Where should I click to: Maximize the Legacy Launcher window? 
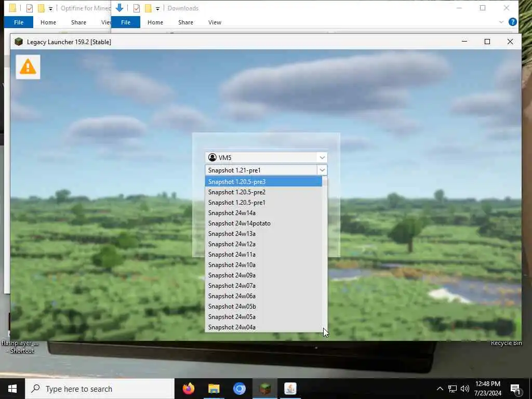point(487,42)
